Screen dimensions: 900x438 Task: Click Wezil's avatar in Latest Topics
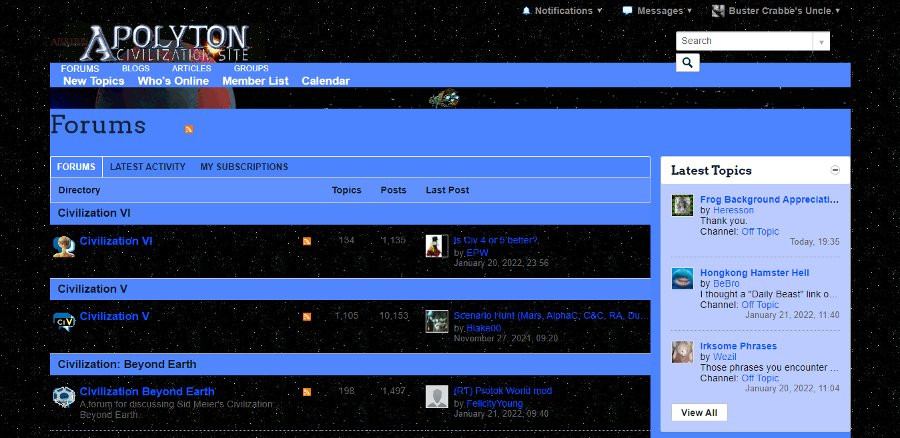tap(682, 352)
